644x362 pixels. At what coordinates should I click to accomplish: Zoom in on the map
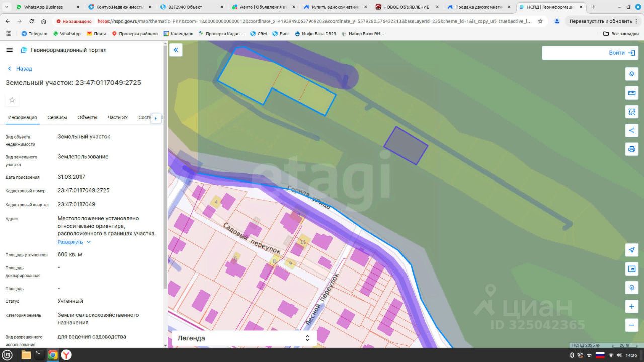point(632,306)
